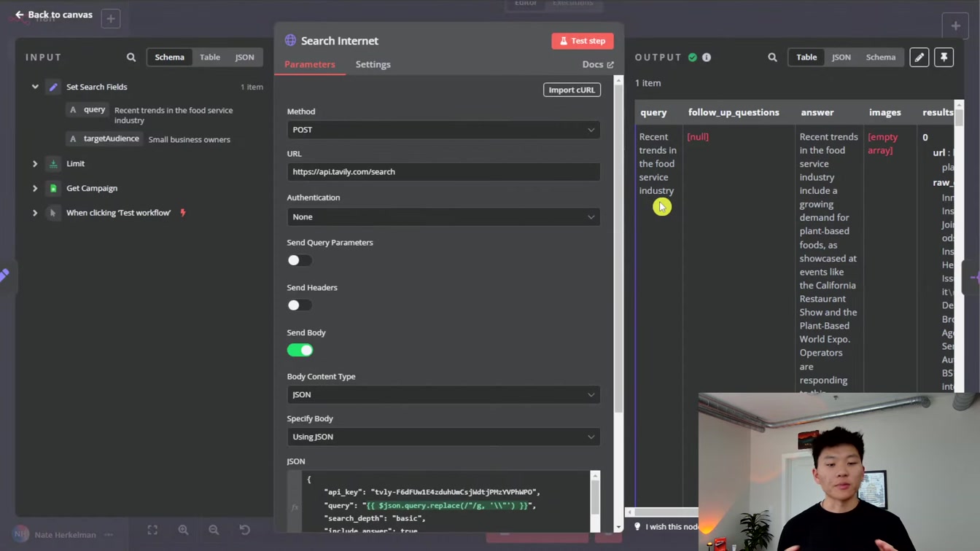980x551 pixels.
Task: Click the lightbulb icon by the wish note
Action: (637, 526)
